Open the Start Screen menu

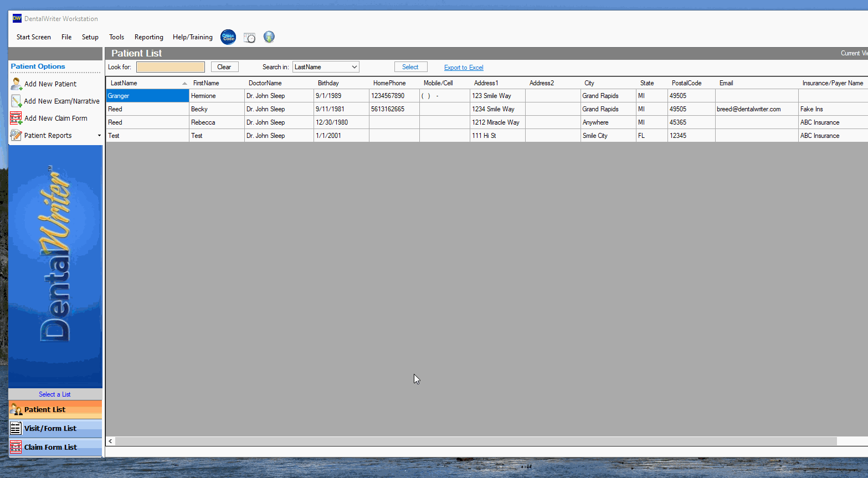click(34, 37)
